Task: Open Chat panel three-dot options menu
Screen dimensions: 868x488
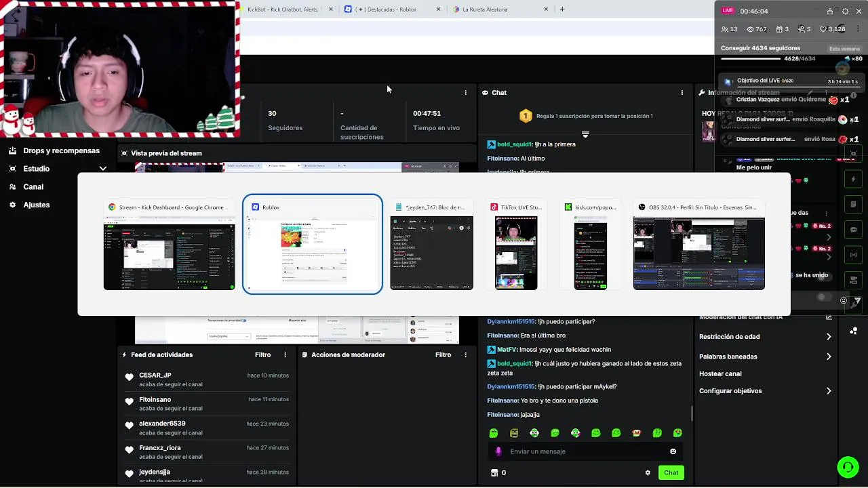Action: click(x=682, y=93)
